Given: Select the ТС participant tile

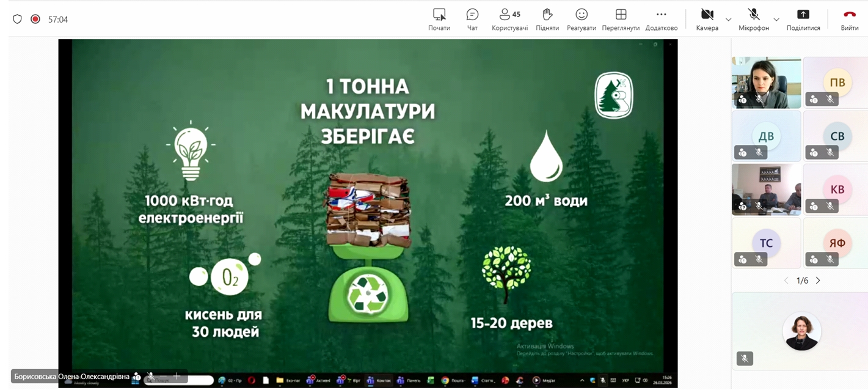Looking at the screenshot, I should pos(766,243).
